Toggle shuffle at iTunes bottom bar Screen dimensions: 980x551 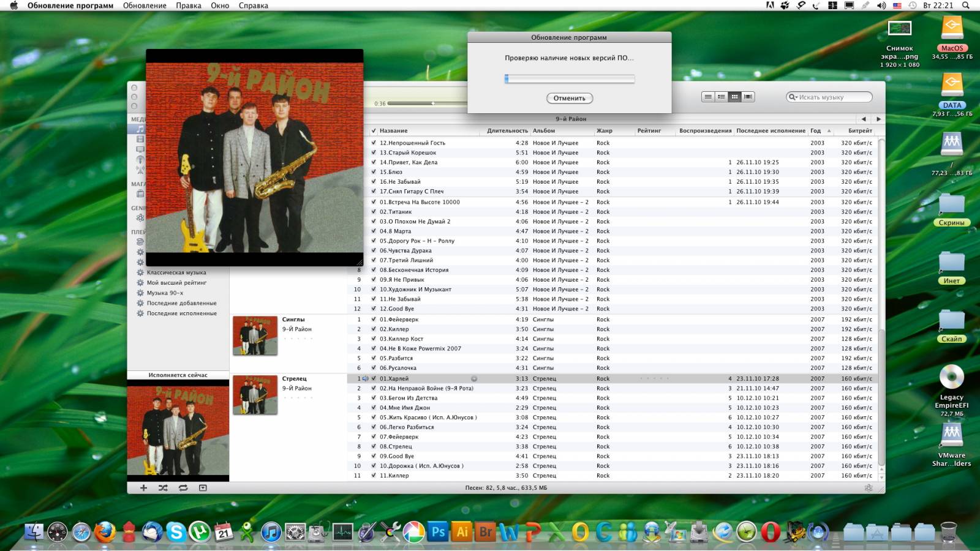(163, 488)
